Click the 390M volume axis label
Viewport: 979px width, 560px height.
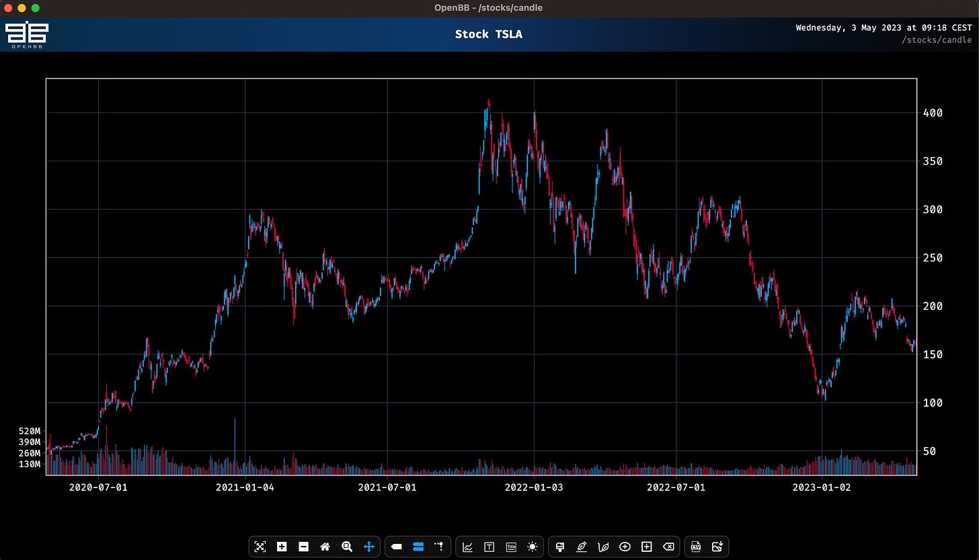[30, 442]
